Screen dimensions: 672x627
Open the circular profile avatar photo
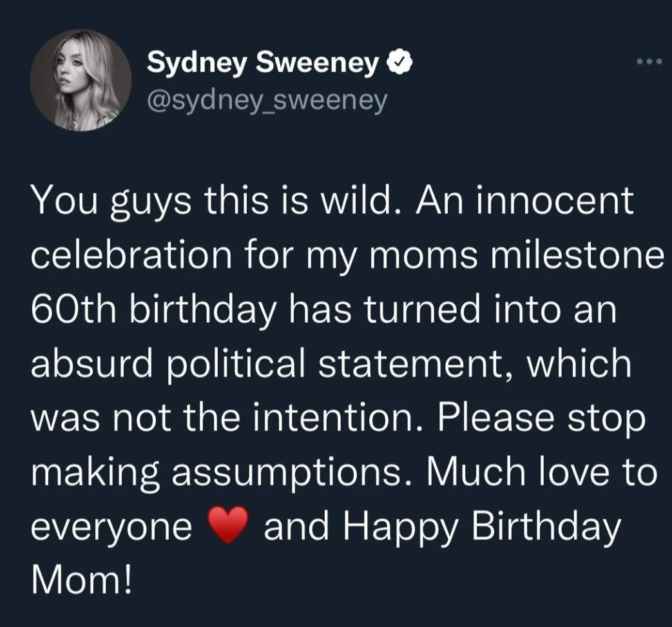click(x=81, y=81)
